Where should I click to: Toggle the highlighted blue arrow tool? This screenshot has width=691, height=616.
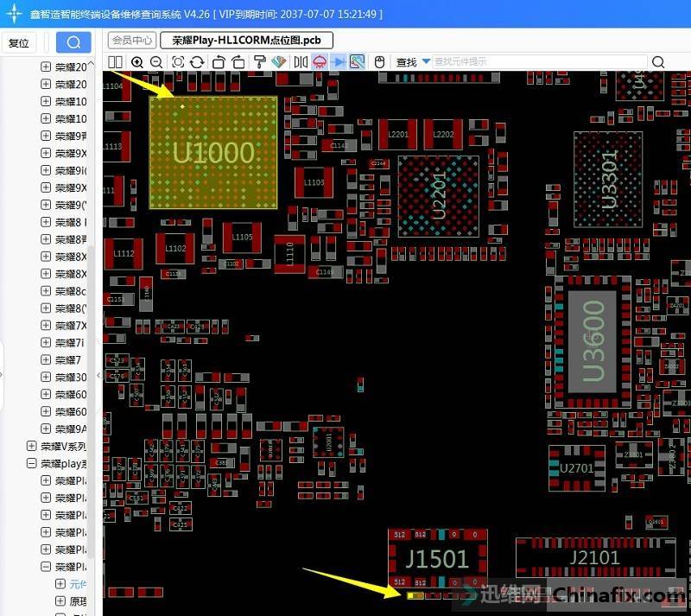pyautogui.click(x=339, y=62)
